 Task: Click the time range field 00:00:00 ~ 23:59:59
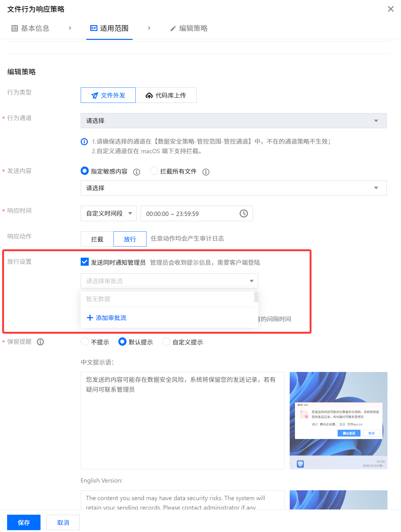point(197,213)
